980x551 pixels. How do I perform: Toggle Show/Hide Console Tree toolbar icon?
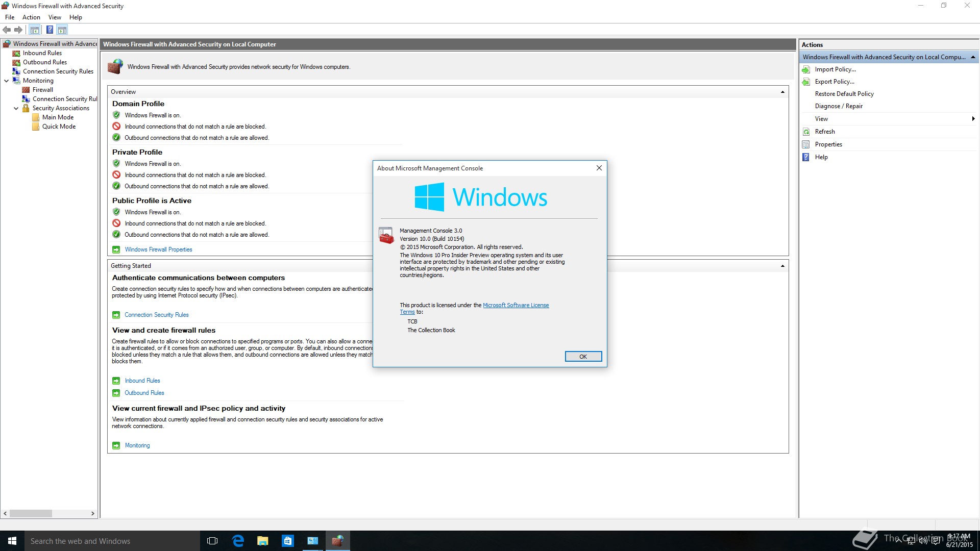[34, 30]
